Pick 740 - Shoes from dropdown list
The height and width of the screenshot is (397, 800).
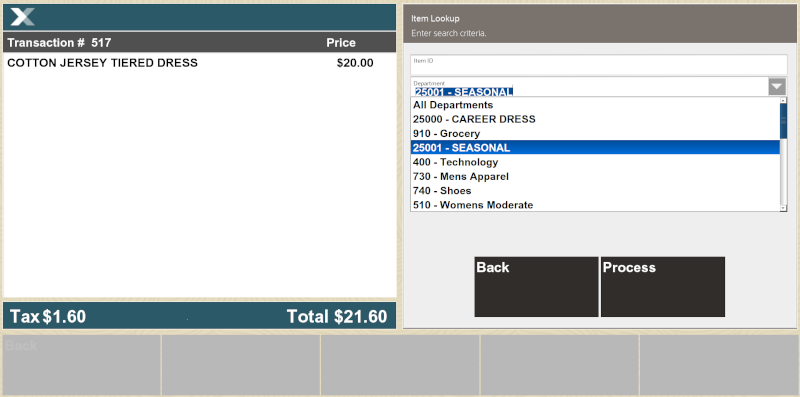pos(595,190)
